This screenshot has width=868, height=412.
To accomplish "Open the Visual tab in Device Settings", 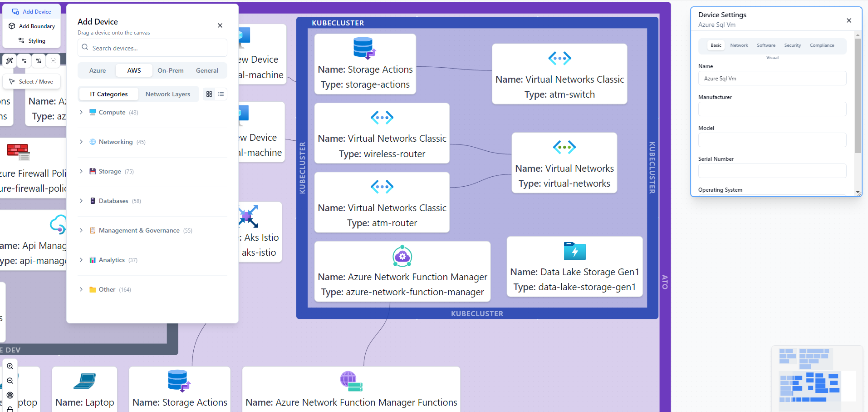I will click(x=772, y=58).
